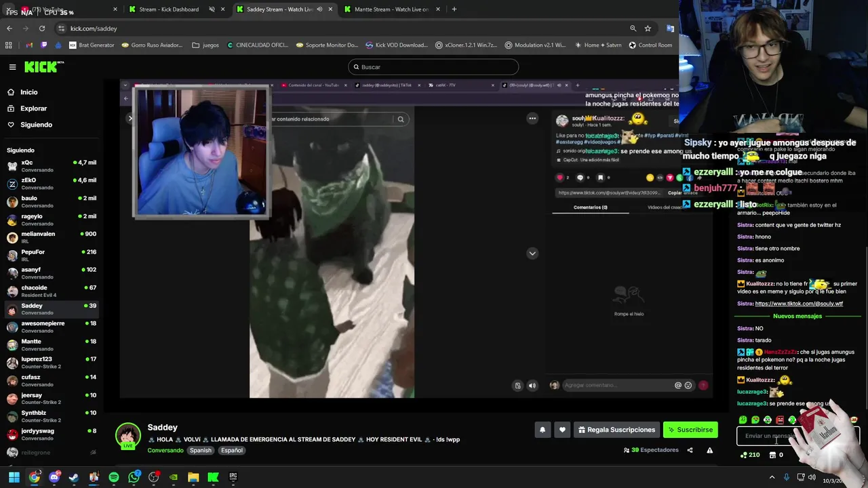Open baulo channel in followed list
The image size is (868, 488).
click(x=51, y=201)
